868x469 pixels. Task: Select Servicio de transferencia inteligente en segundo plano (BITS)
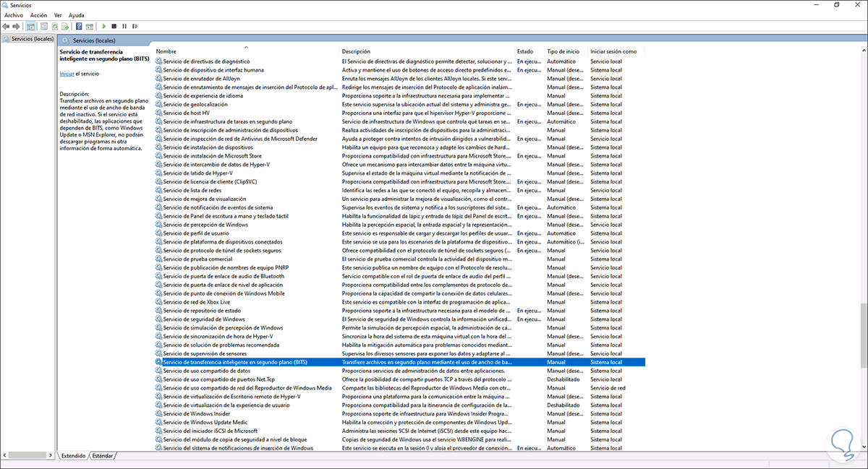399,362
